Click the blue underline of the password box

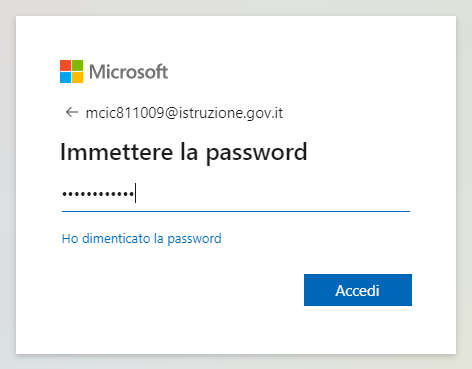[236, 211]
